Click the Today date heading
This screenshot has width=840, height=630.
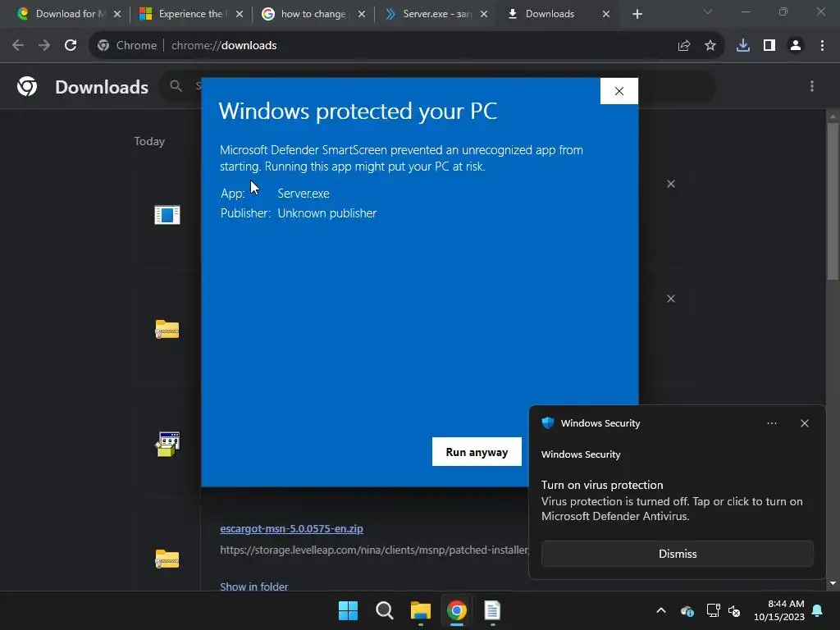[149, 141]
